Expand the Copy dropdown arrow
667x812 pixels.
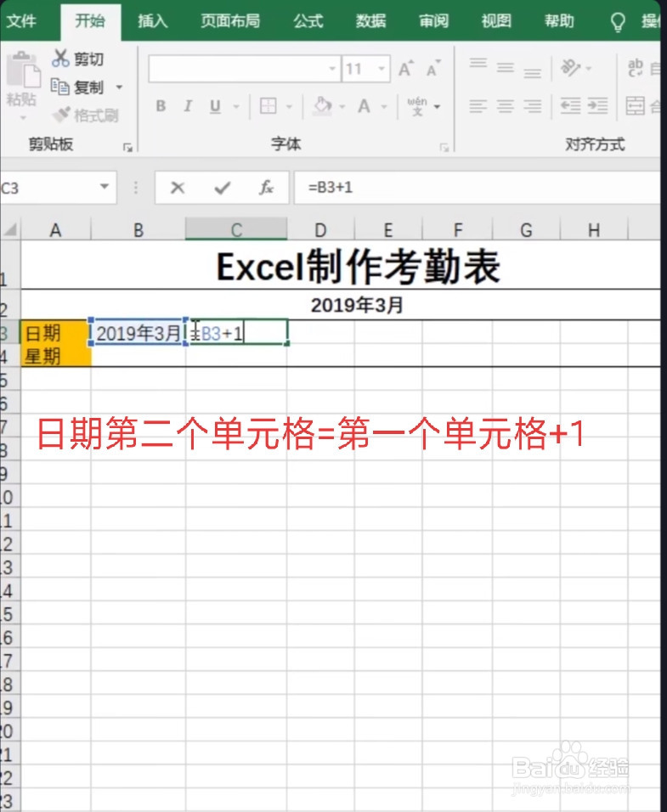(119, 87)
